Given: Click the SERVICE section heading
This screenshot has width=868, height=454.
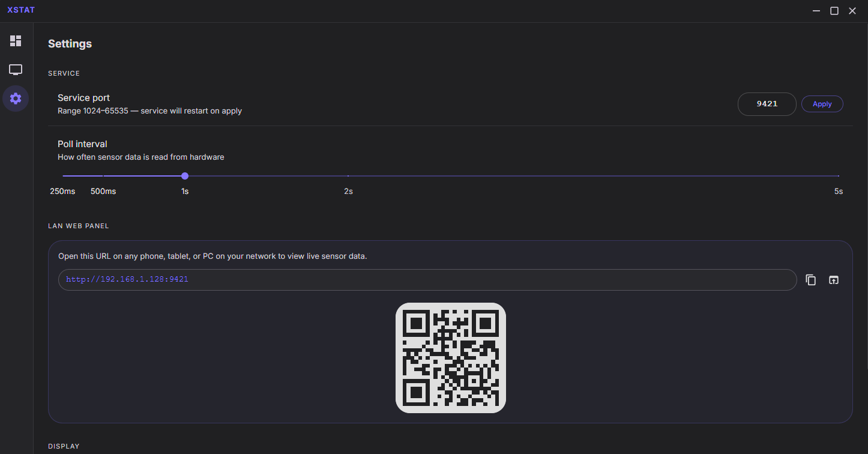Looking at the screenshot, I should (64, 73).
